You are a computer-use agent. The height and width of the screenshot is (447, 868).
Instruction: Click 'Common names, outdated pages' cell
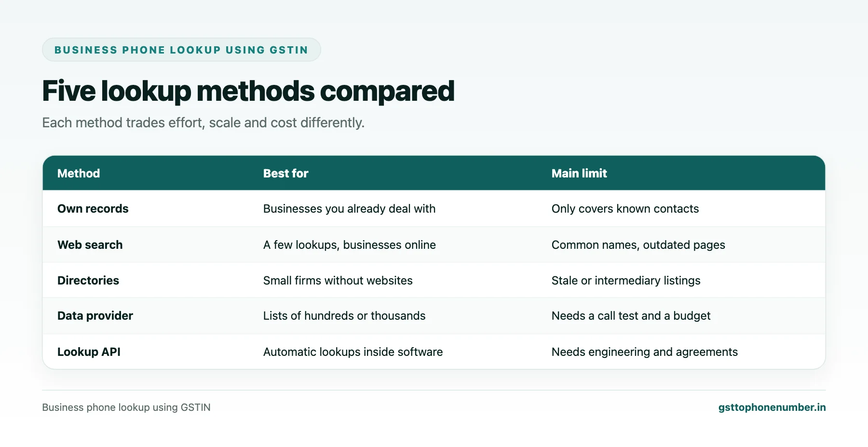(x=638, y=245)
